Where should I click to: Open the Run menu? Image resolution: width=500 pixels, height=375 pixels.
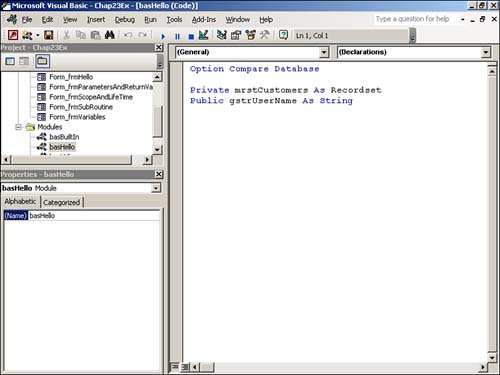[x=150, y=20]
